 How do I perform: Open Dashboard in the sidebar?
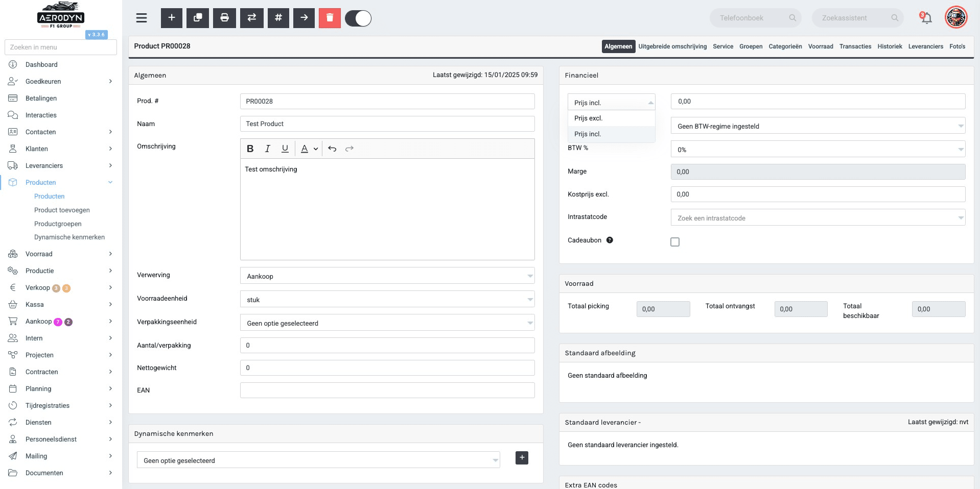pyautogui.click(x=41, y=64)
